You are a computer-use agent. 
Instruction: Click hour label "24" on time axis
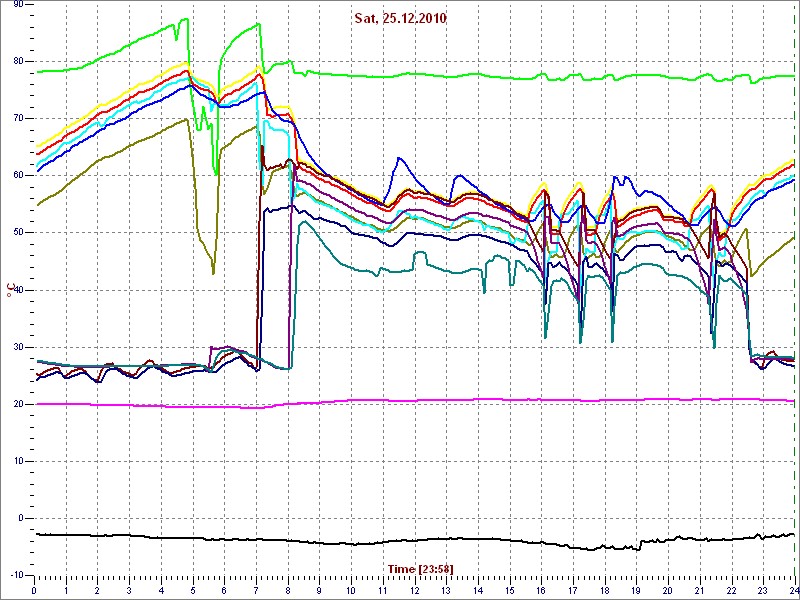[793, 590]
